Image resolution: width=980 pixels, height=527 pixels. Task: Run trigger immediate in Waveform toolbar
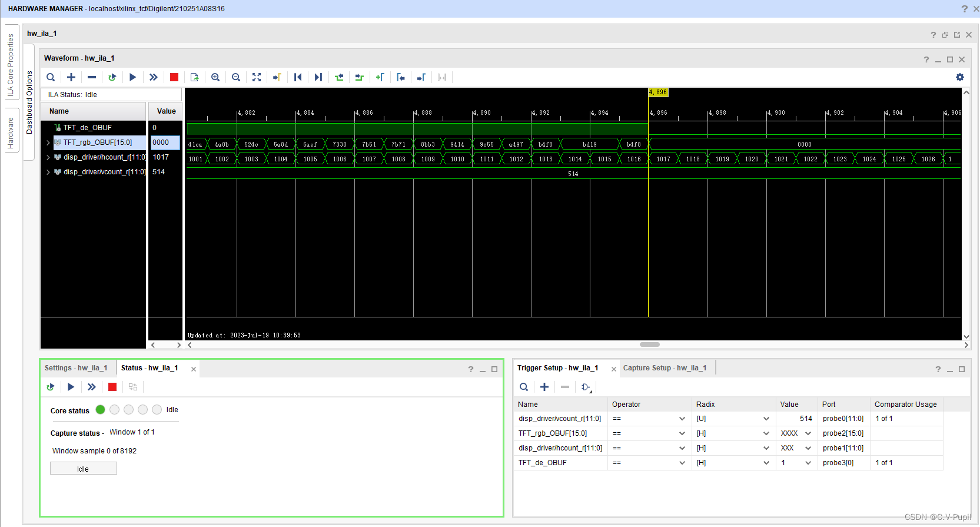pos(154,77)
